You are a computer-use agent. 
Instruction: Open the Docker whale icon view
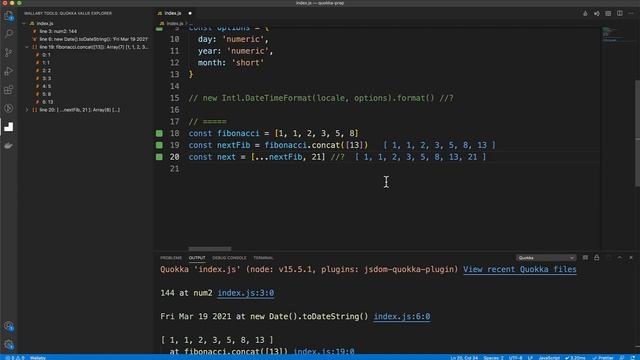[x=9, y=146]
